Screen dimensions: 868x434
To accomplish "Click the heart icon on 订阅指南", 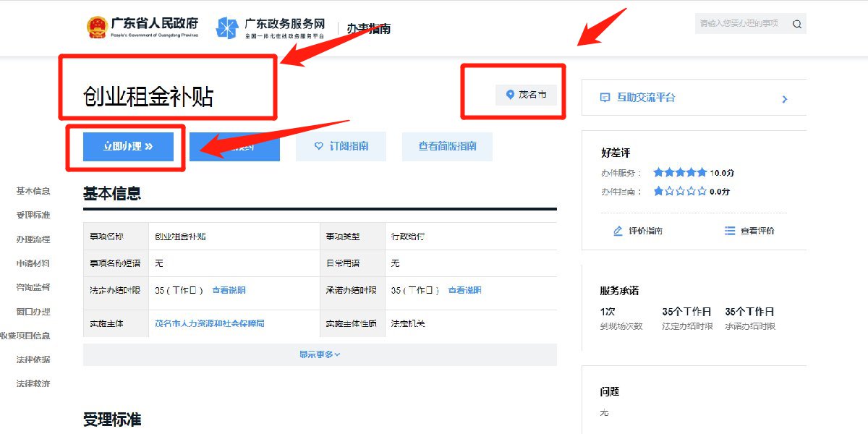I will pos(318,146).
